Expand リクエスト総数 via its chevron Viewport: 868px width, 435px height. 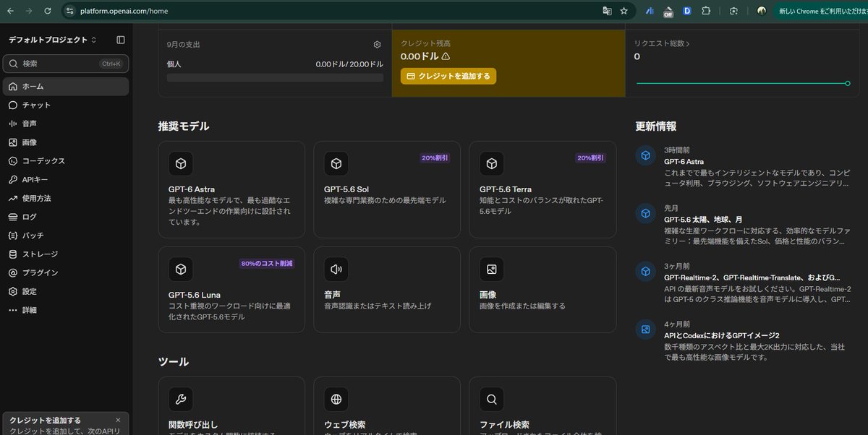(x=688, y=44)
